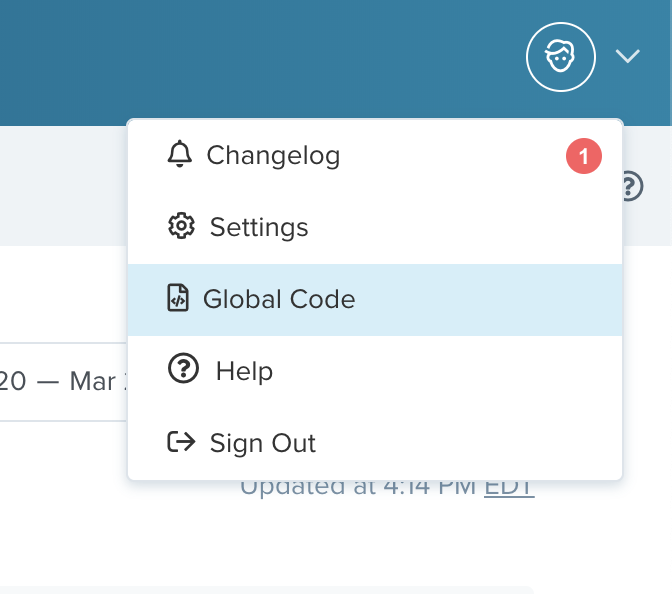Click the EDT timezone link
The height and width of the screenshot is (594, 672).
click(509, 487)
